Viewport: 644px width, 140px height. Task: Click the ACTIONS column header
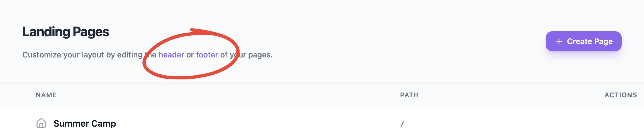pyautogui.click(x=621, y=95)
